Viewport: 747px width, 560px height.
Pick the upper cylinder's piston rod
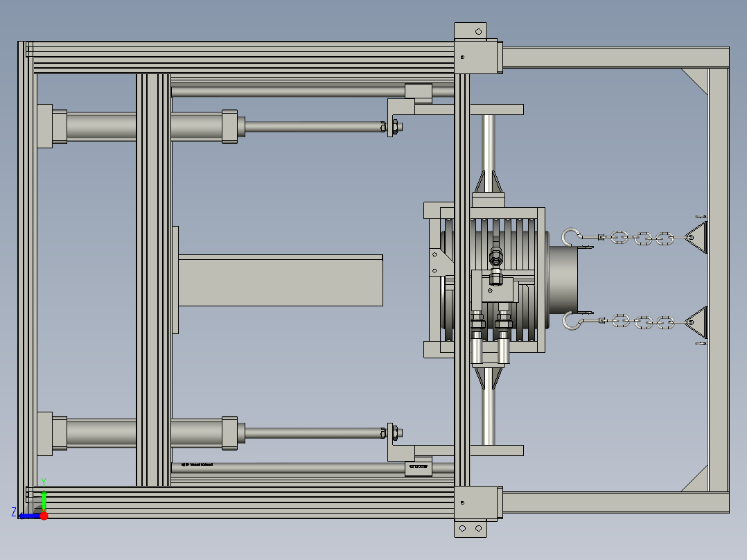click(x=313, y=127)
